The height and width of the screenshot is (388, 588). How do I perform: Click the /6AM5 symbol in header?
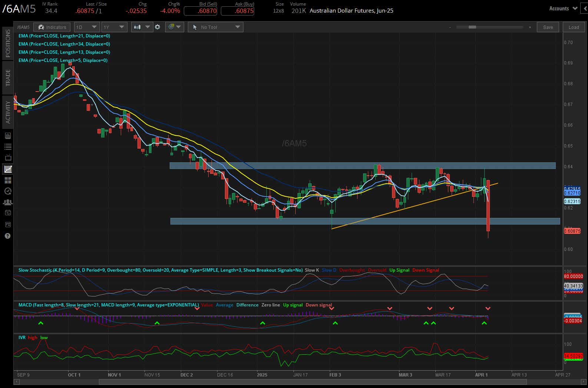pos(19,9)
